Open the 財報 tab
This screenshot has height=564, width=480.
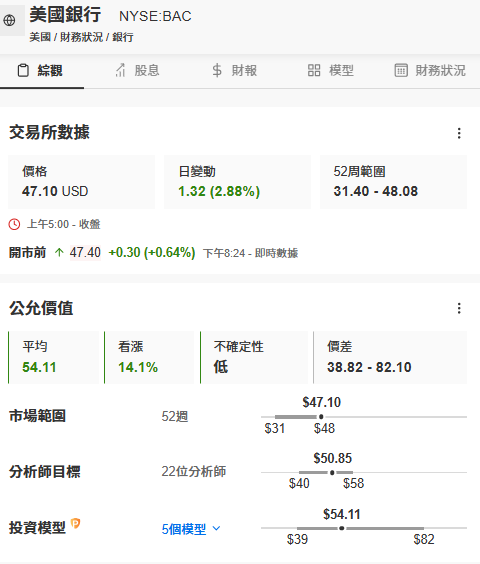pos(235,70)
